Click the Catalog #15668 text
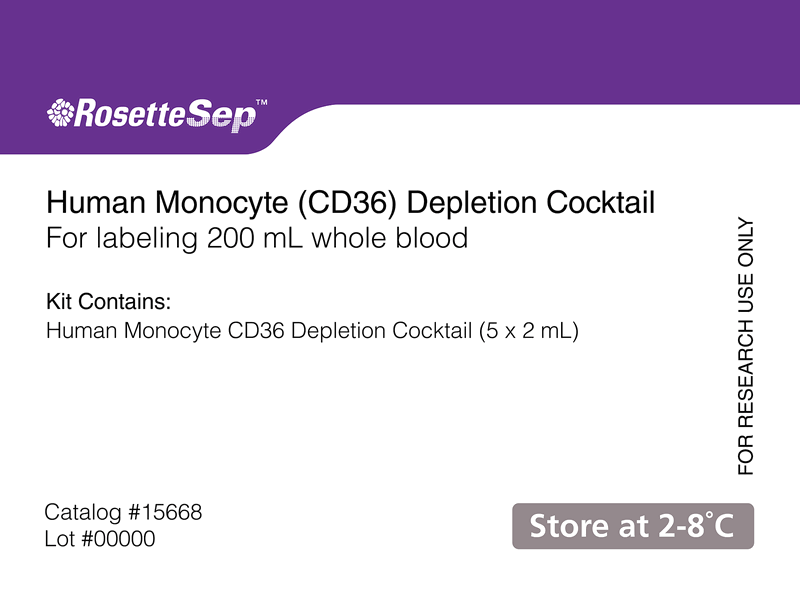800x615 pixels. 123,512
